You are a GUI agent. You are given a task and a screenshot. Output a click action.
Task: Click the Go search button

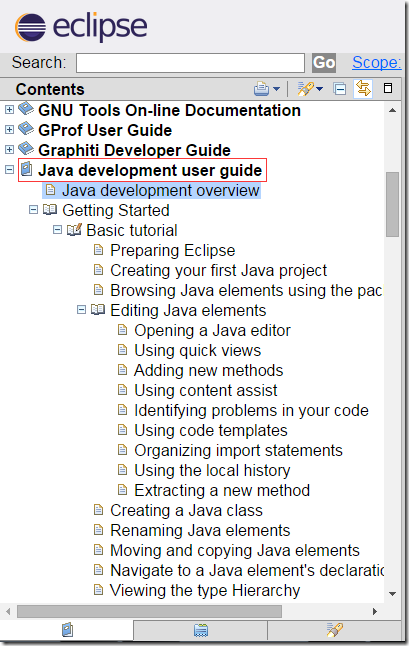pyautogui.click(x=324, y=63)
